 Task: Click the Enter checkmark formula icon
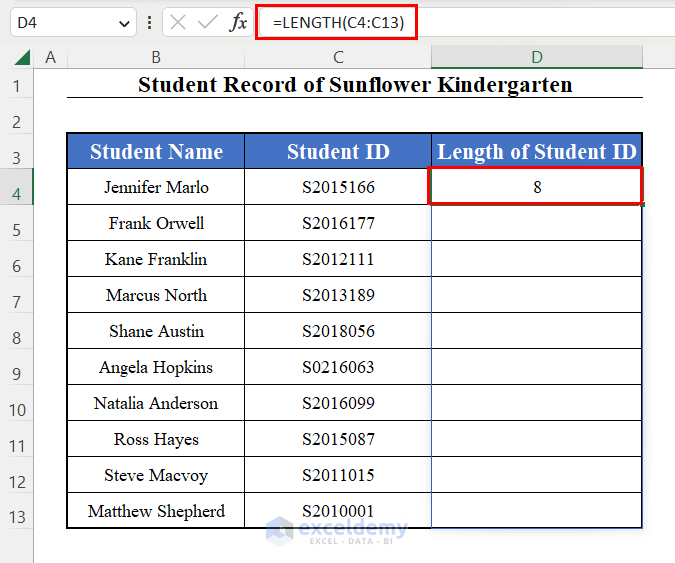208,22
